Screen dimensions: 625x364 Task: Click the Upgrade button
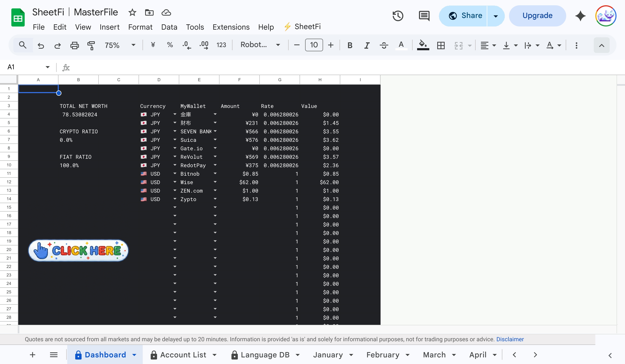coord(537,16)
